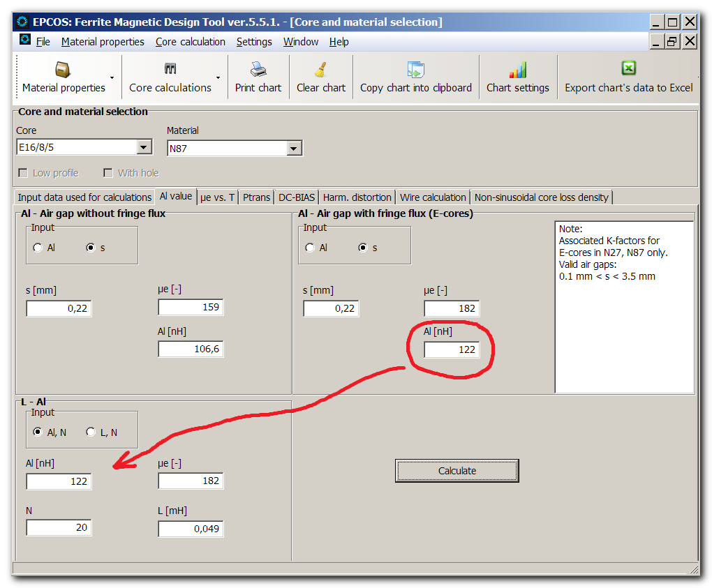Tick the Low profile checkbox
712x588 pixels.
point(23,173)
